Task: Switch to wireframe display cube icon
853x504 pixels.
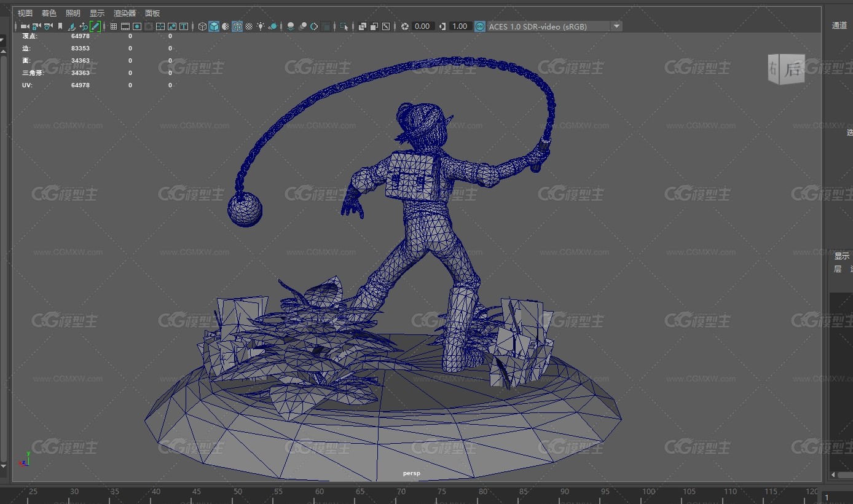Action: coord(202,26)
